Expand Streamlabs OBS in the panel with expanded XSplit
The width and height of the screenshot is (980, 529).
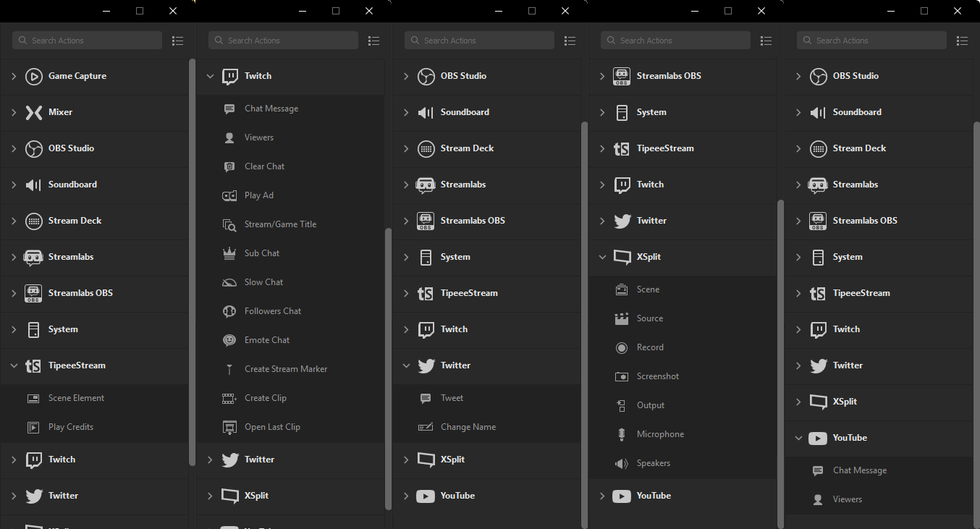coord(602,76)
